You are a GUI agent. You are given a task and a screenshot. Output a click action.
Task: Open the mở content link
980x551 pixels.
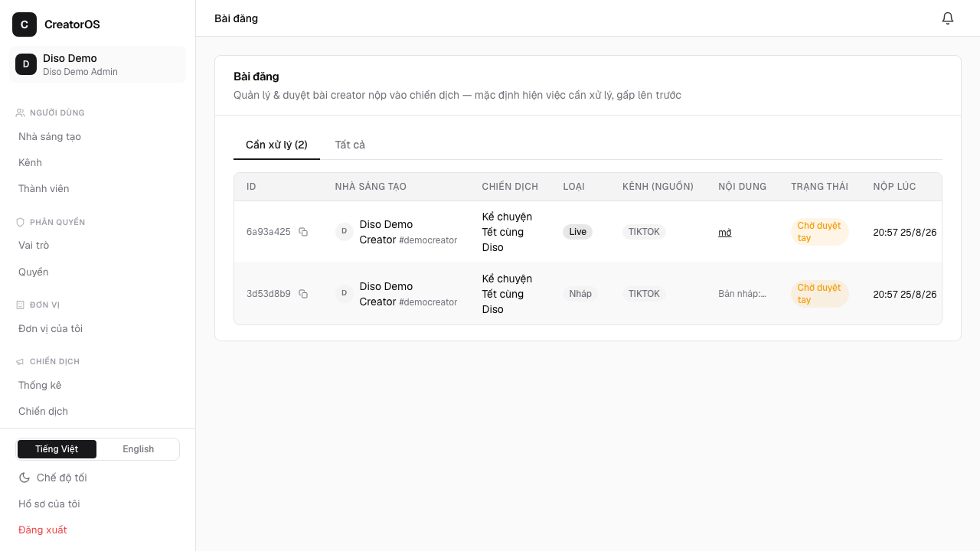click(724, 232)
